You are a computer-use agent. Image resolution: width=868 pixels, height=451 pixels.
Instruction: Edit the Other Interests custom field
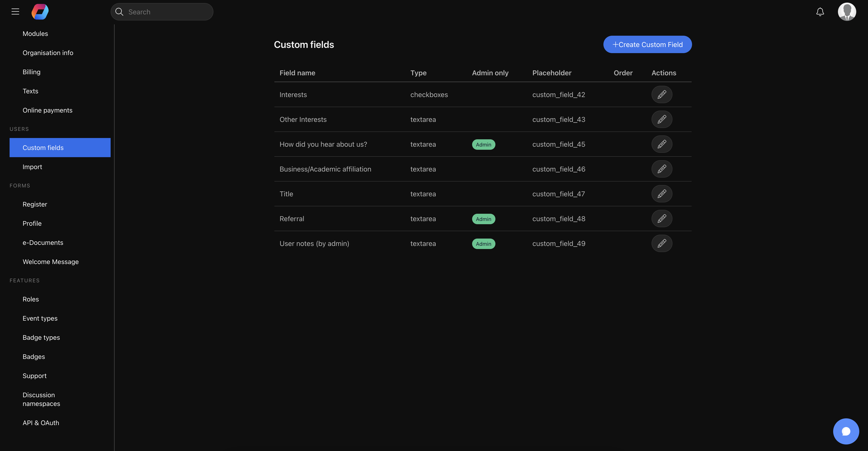661,119
